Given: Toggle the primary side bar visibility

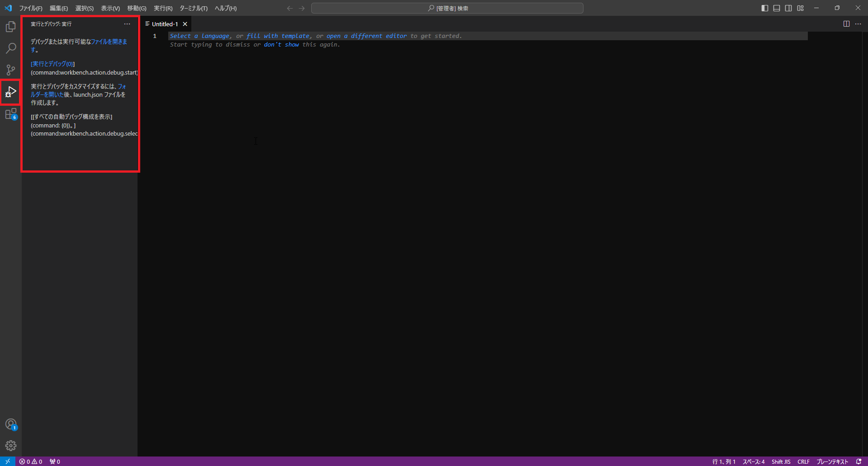Looking at the screenshot, I should pyautogui.click(x=765, y=8).
